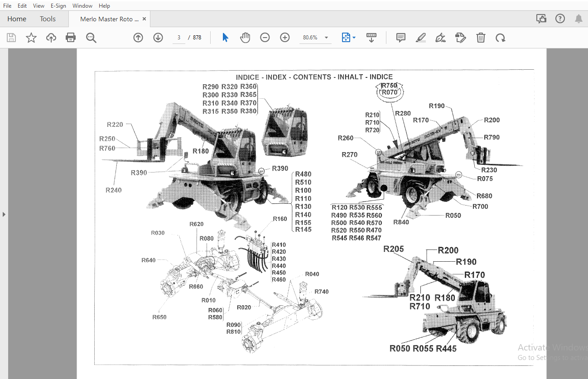Zoom in with the plus icon
The image size is (588, 379).
click(x=285, y=38)
